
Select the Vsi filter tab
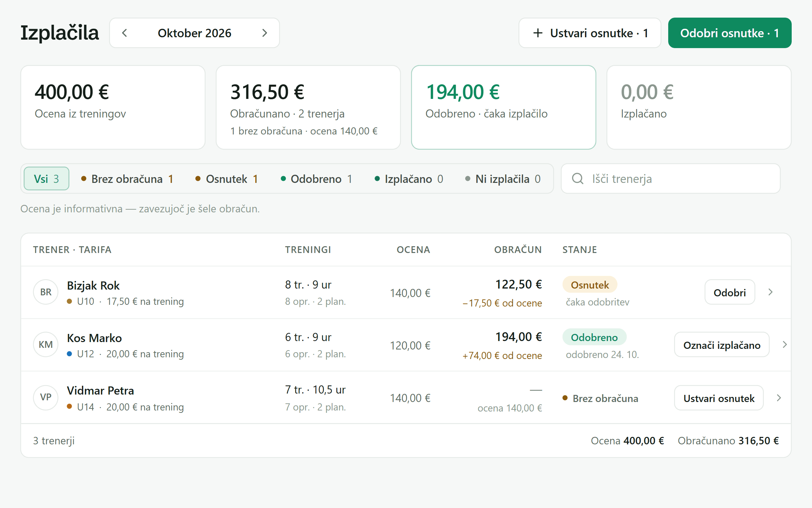pyautogui.click(x=47, y=178)
